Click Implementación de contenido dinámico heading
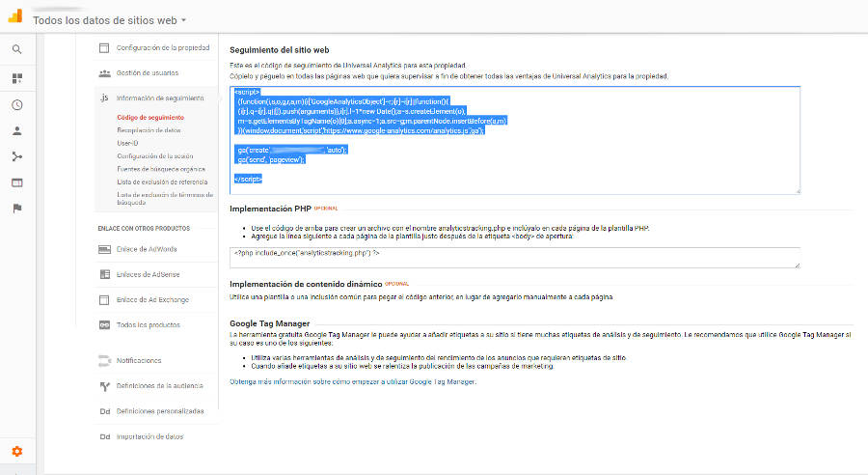The width and height of the screenshot is (868, 475). (306, 284)
